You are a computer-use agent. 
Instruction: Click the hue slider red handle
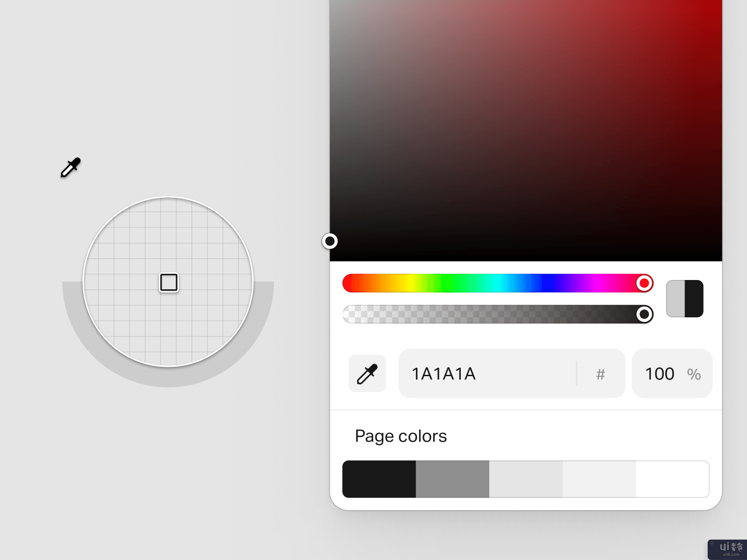644,283
